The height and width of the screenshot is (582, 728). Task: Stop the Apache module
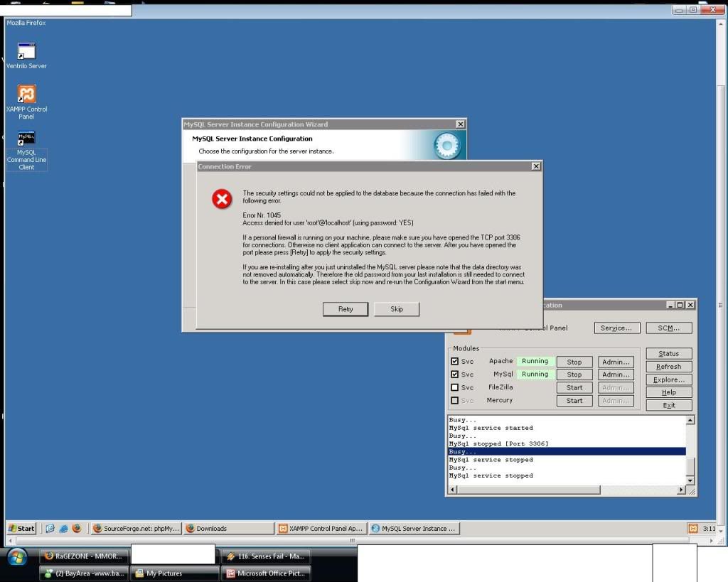click(574, 362)
